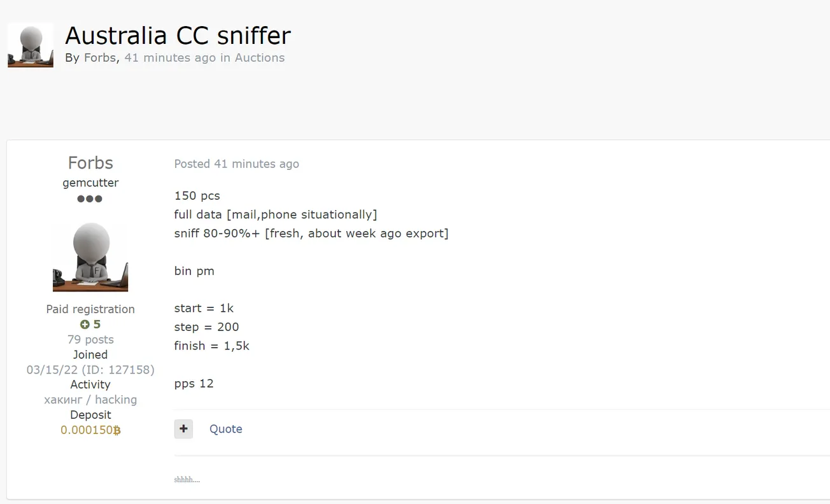Click the header "41 minutes ago" timestamp
This screenshot has height=504, width=830.
tap(170, 58)
